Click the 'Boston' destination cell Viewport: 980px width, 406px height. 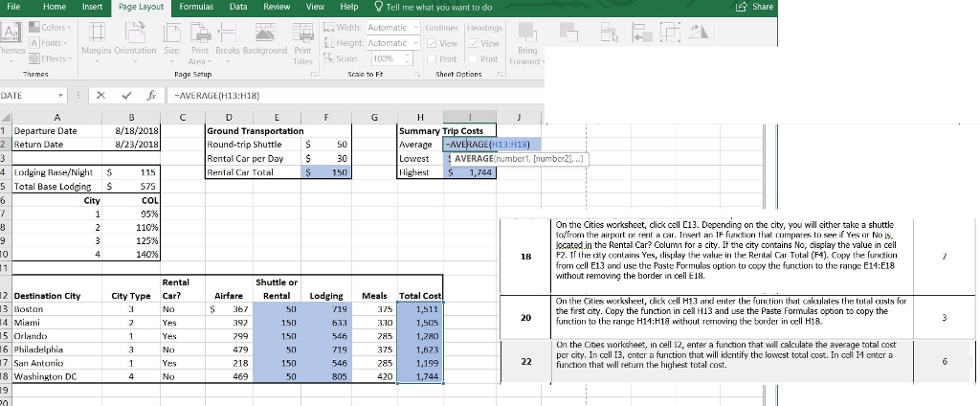tap(56, 309)
